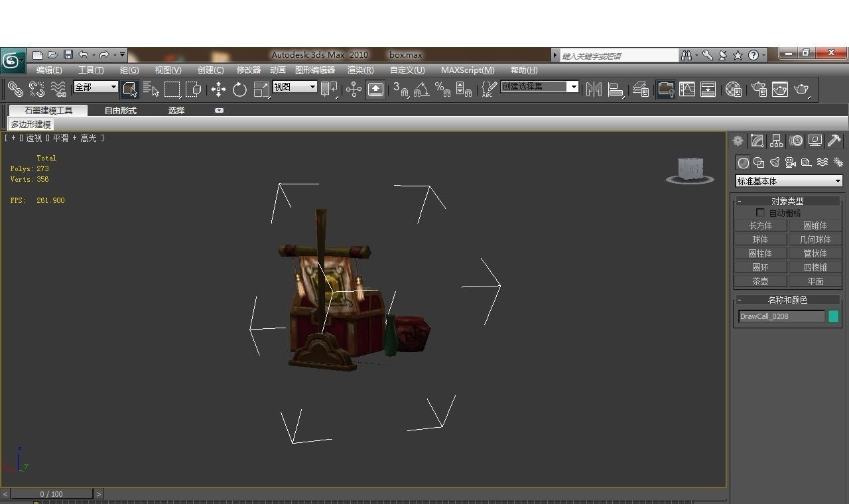Click the Align tool
Viewport: 849px width, 504px height.
pyautogui.click(x=616, y=89)
